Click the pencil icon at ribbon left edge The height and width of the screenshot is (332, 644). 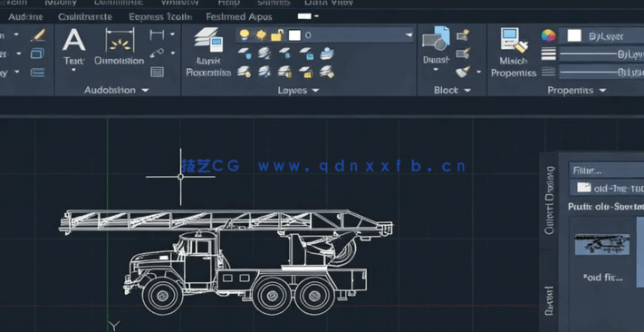pos(38,35)
